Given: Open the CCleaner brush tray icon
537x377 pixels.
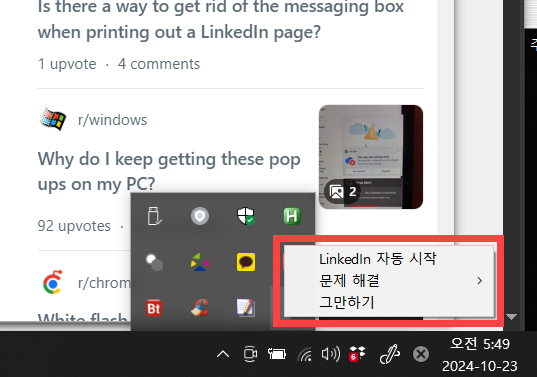Looking at the screenshot, I should coord(200,308).
